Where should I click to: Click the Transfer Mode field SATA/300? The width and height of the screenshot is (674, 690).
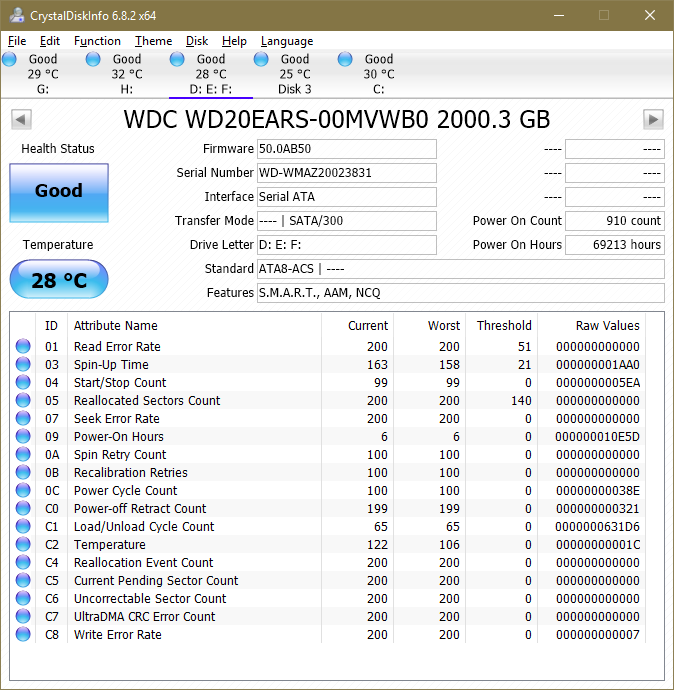pos(347,221)
